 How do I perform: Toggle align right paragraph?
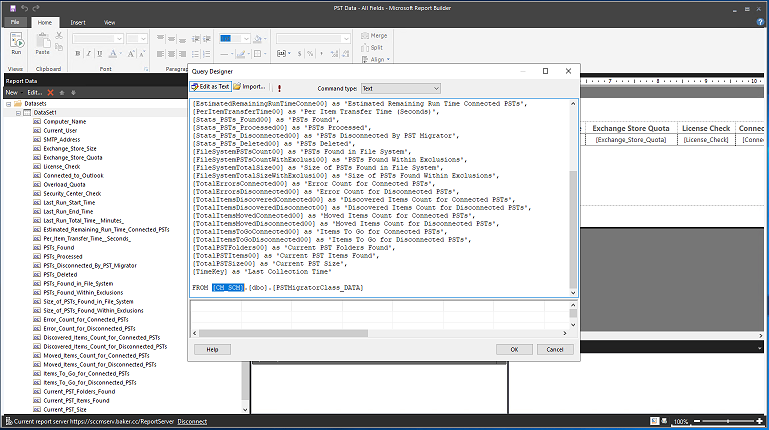182,53
